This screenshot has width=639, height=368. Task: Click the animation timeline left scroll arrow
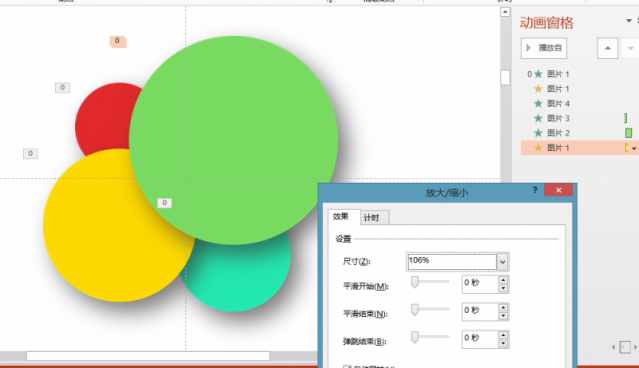point(614,347)
